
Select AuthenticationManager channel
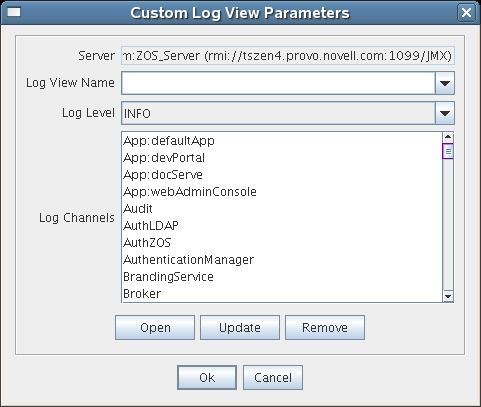tap(282, 260)
